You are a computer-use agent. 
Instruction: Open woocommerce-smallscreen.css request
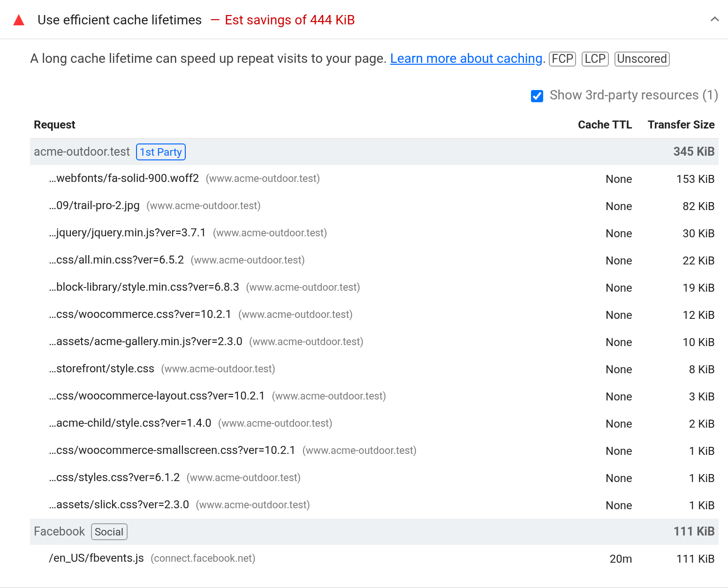point(172,451)
